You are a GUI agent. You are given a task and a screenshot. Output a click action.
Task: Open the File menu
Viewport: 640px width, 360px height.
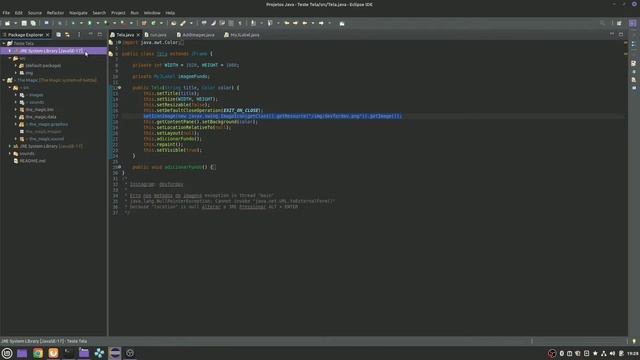pyautogui.click(x=6, y=13)
